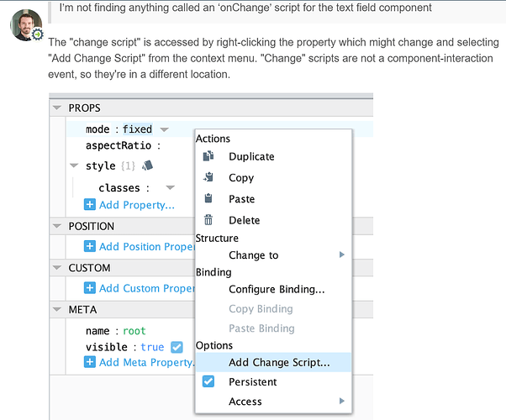Toggle the visible true checkbox
This screenshot has height=420, width=506.
pyautogui.click(x=177, y=347)
